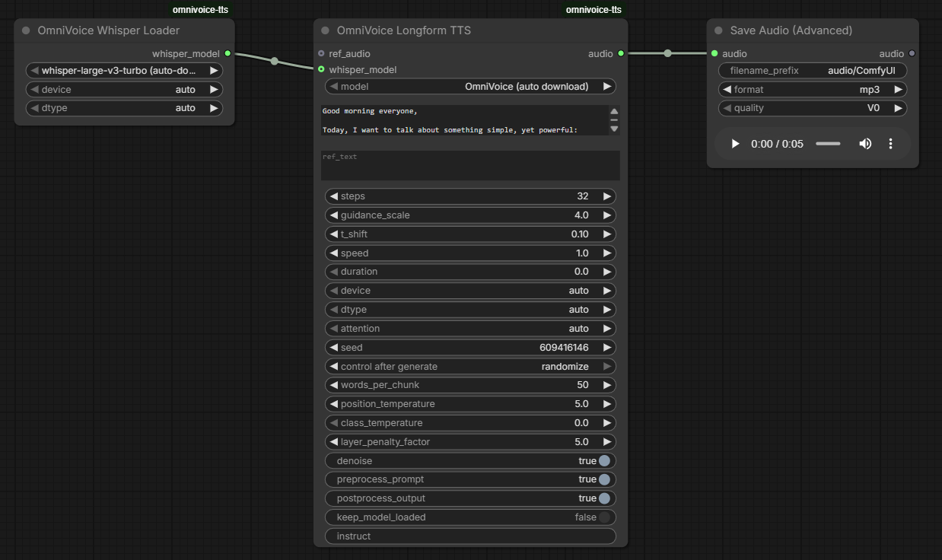The height and width of the screenshot is (560, 942).
Task: Toggle postprocess_output switch
Action: pos(604,498)
